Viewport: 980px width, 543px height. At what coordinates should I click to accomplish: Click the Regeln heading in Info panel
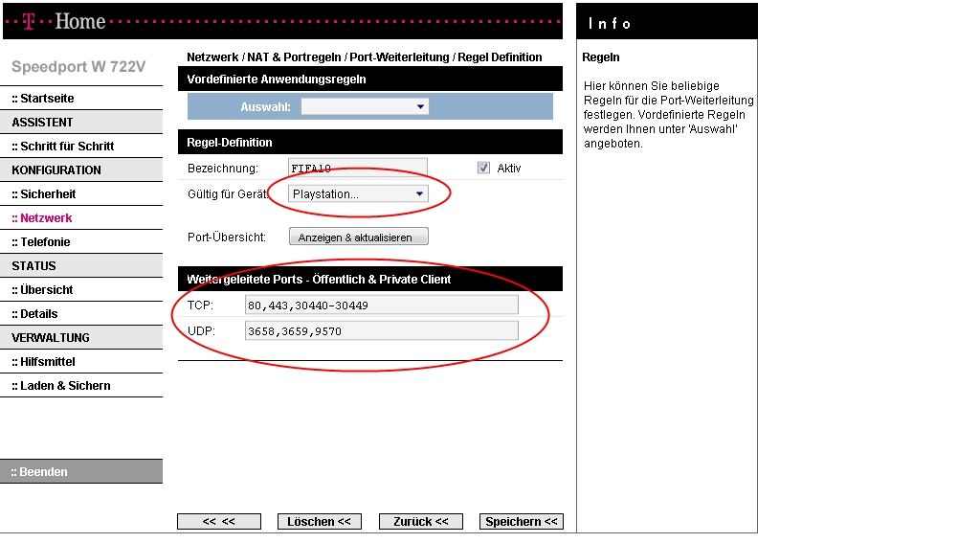pos(601,57)
